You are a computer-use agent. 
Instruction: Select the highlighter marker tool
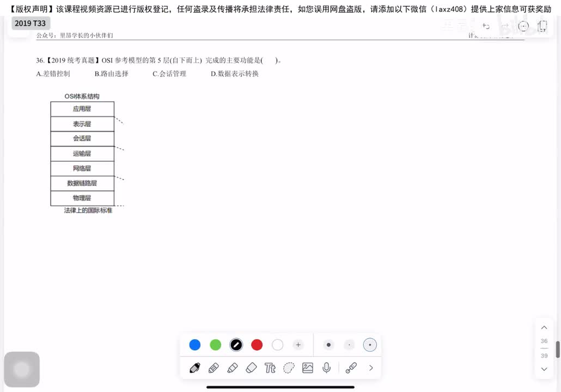[233, 367]
